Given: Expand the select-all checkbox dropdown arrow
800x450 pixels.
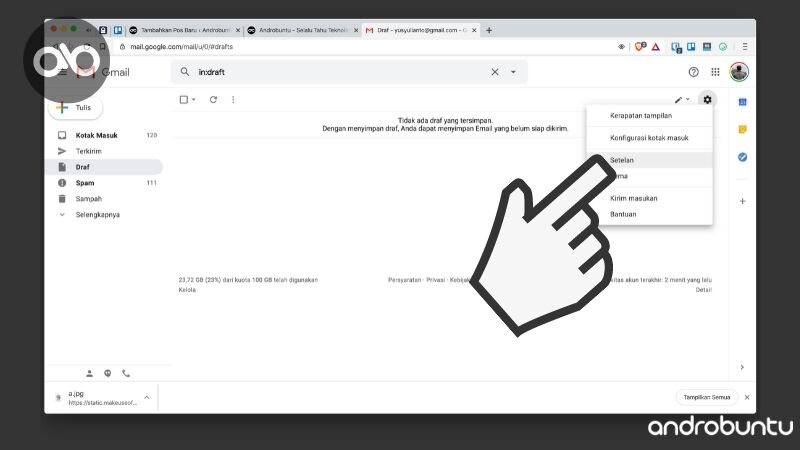Looking at the screenshot, I should 193,99.
